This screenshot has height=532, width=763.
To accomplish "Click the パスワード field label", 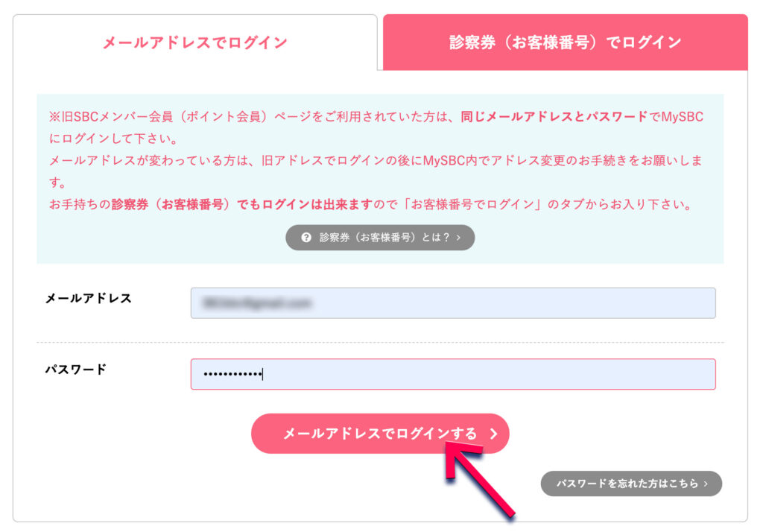I will 76,370.
